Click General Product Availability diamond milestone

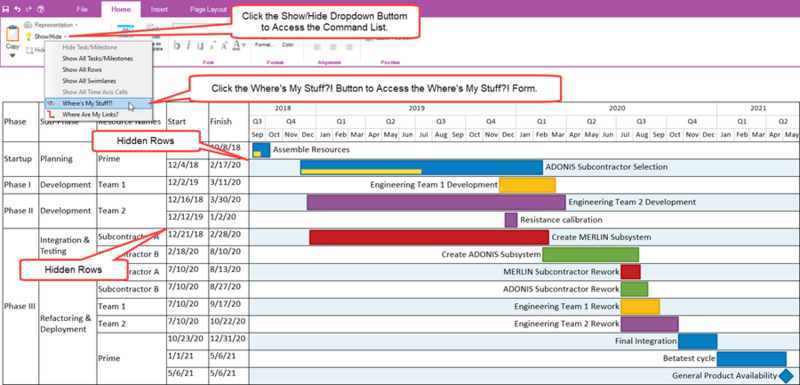[x=787, y=376]
